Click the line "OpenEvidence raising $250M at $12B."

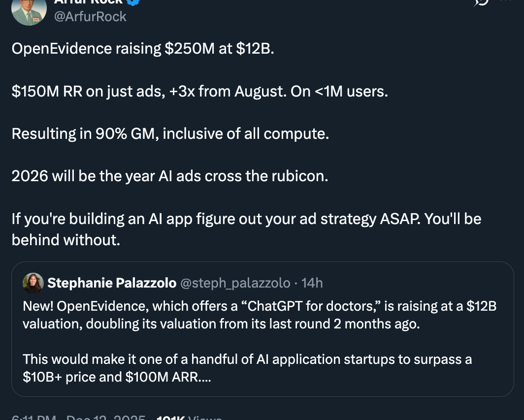click(x=143, y=49)
